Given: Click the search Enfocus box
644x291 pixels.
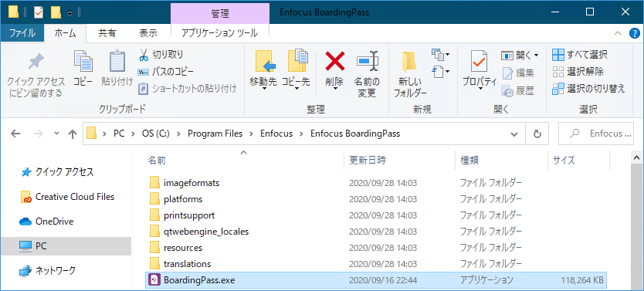Looking at the screenshot, I should pos(596,134).
